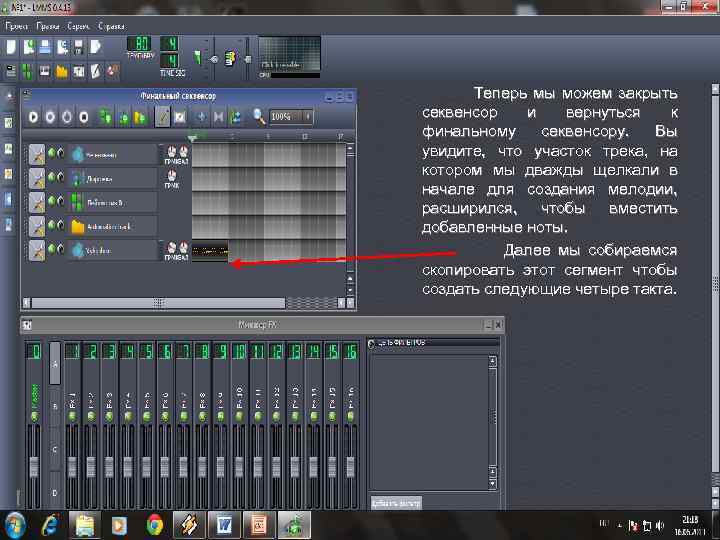Screen dimensions: 720x540
Task: Open the track actions menu of the second track
Action: point(37,179)
